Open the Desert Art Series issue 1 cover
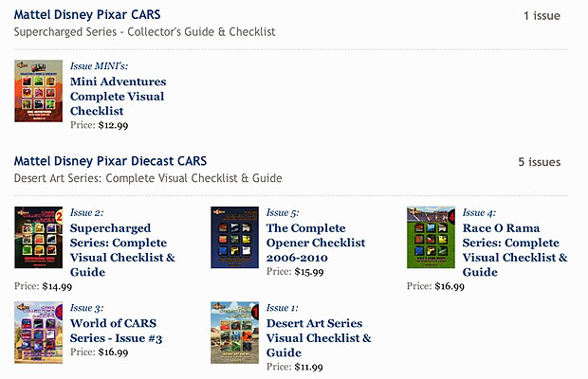 235,333
